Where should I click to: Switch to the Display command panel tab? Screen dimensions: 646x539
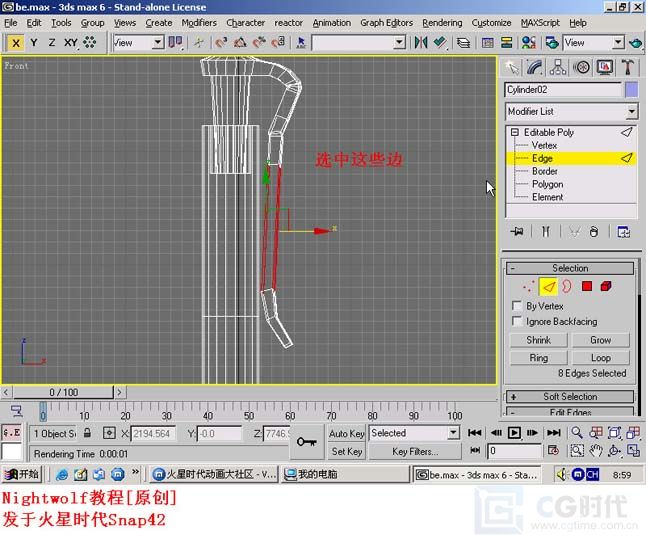[x=604, y=67]
